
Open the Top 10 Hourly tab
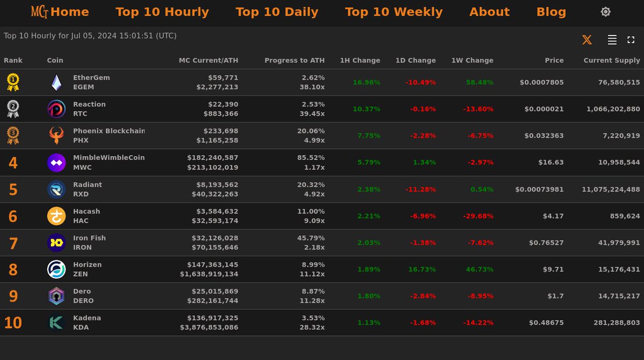[162, 12]
